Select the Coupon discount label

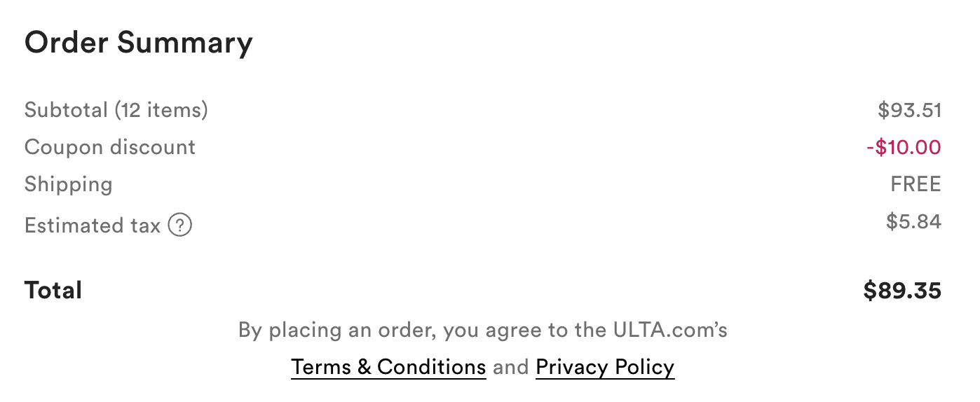point(110,147)
